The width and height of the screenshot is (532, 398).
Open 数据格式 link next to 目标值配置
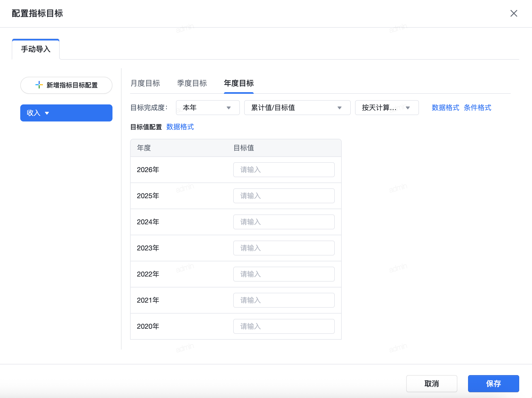[180, 127]
